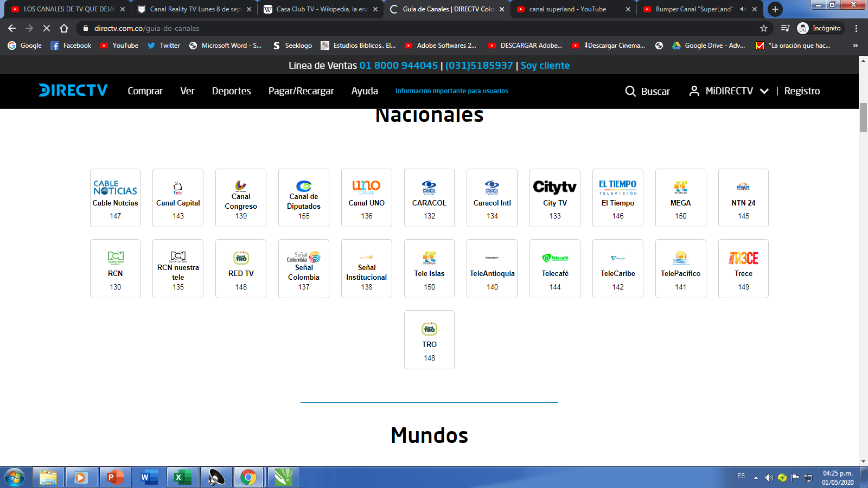Click the MiDIRECTV user profile icon
This screenshot has height=488, width=868.
(x=694, y=91)
